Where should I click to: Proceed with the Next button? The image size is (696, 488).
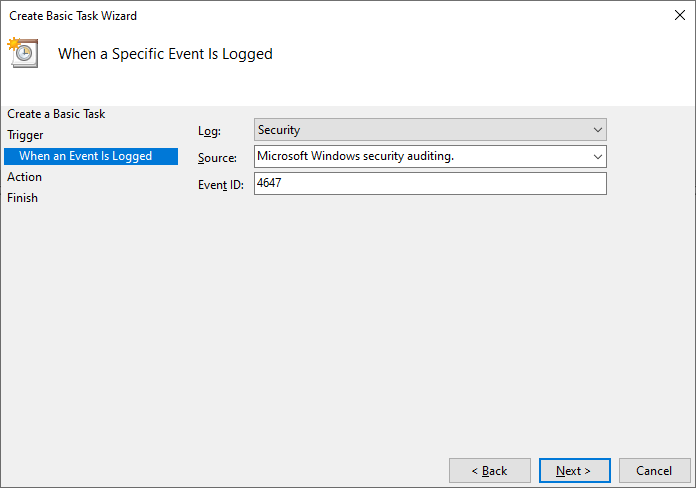tap(575, 471)
